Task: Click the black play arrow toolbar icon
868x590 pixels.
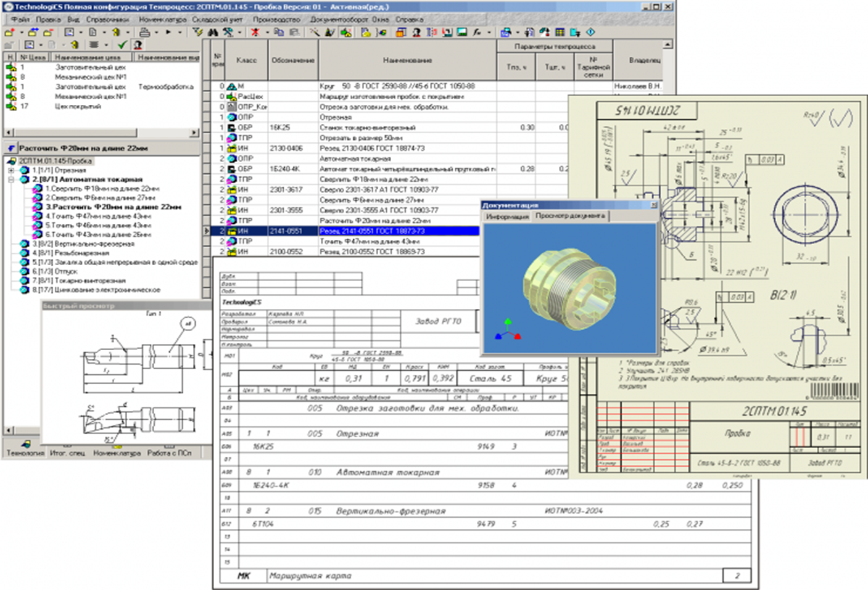Action: coord(168,32)
